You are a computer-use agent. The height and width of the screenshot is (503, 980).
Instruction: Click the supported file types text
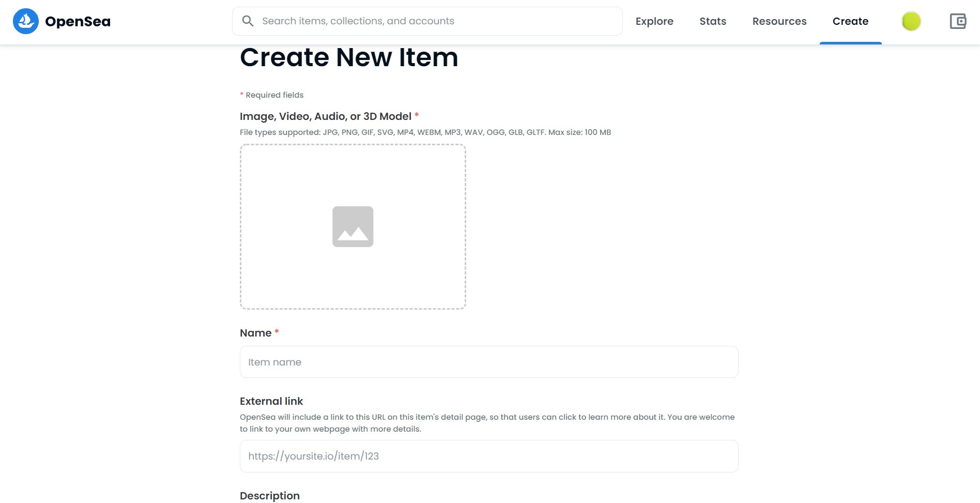coord(425,132)
